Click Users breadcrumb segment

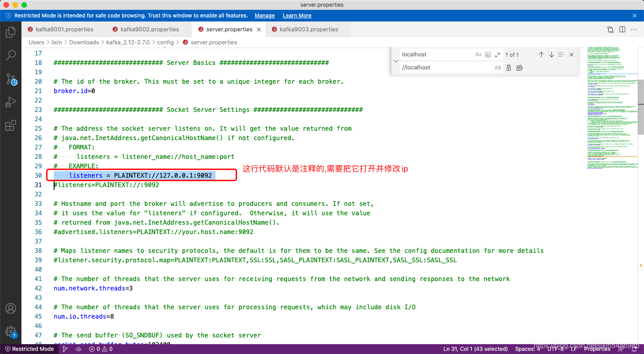36,43
